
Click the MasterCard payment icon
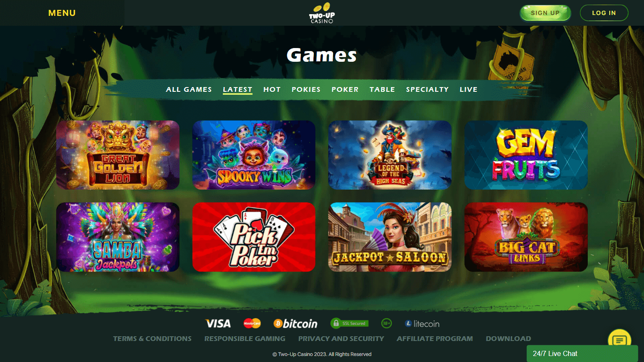252,323
